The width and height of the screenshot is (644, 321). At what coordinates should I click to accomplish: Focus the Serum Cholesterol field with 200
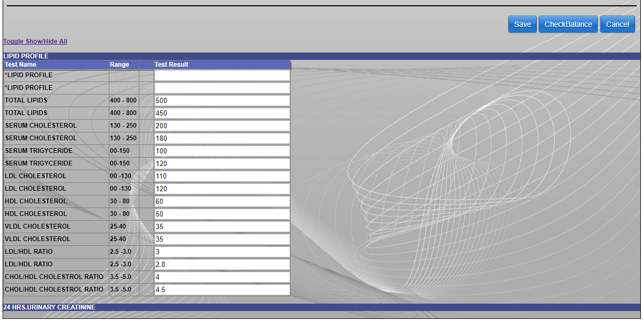[x=222, y=126]
